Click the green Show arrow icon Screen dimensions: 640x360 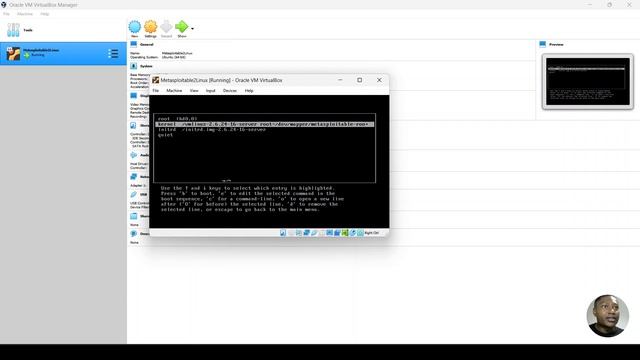[x=182, y=27]
